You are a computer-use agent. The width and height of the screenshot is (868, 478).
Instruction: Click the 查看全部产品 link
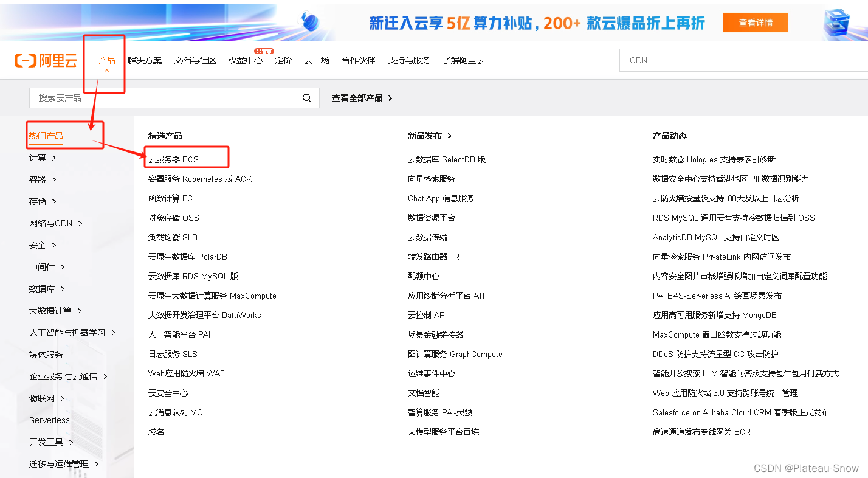point(362,98)
